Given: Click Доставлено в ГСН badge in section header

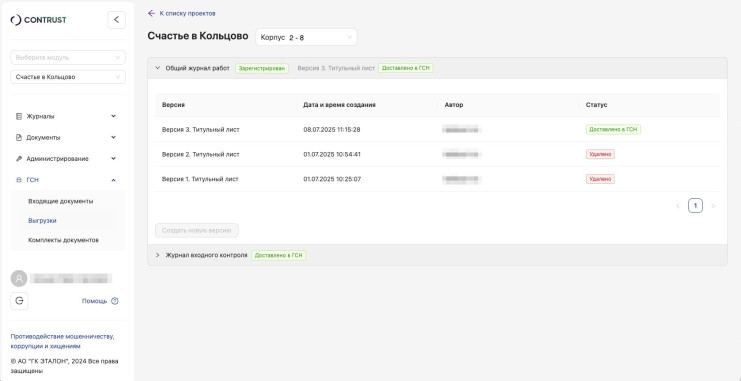Looking at the screenshot, I should point(406,68).
